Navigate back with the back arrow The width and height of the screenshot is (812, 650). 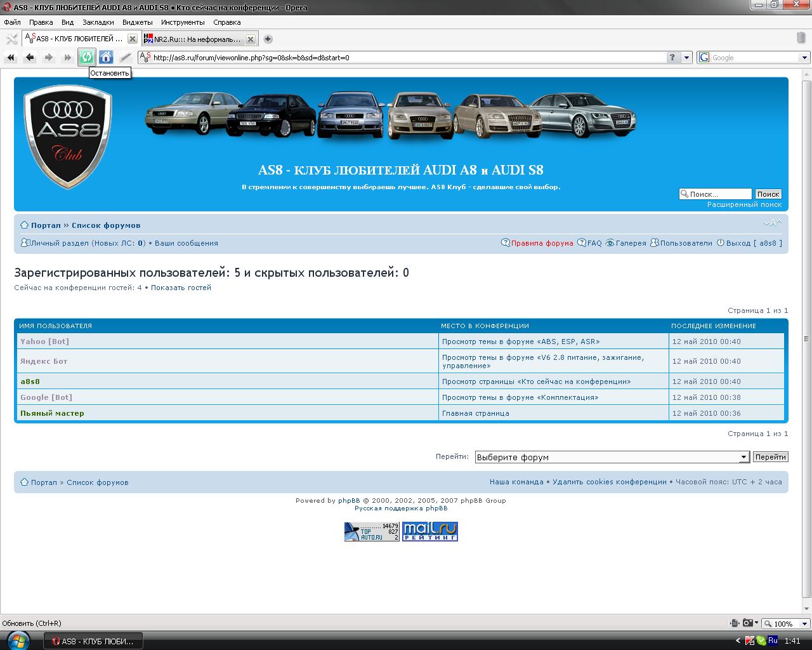click(x=29, y=57)
